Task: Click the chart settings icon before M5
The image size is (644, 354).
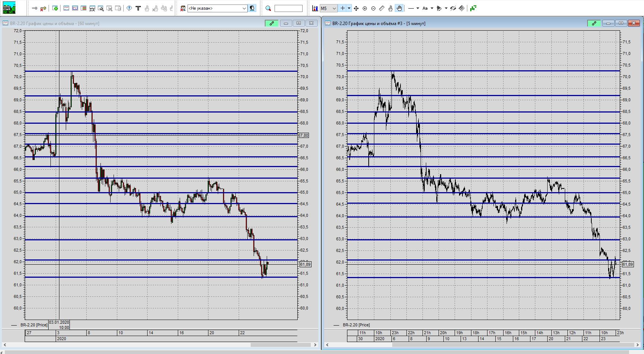Action: (315, 8)
